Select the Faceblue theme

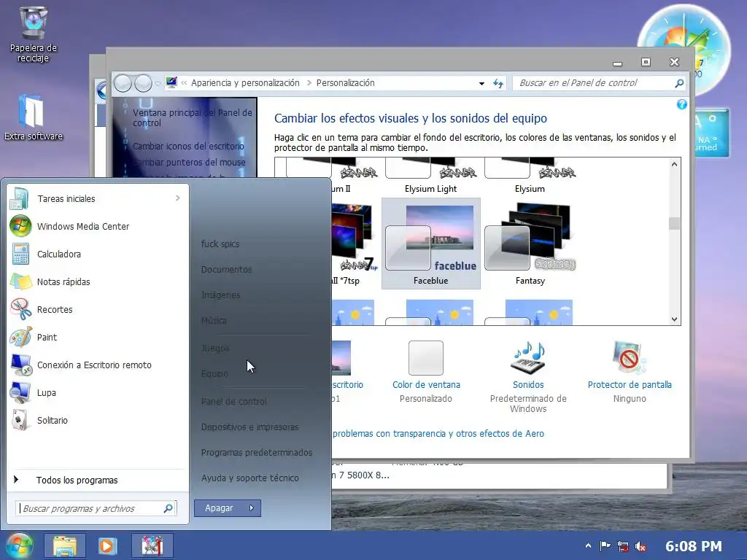click(430, 244)
